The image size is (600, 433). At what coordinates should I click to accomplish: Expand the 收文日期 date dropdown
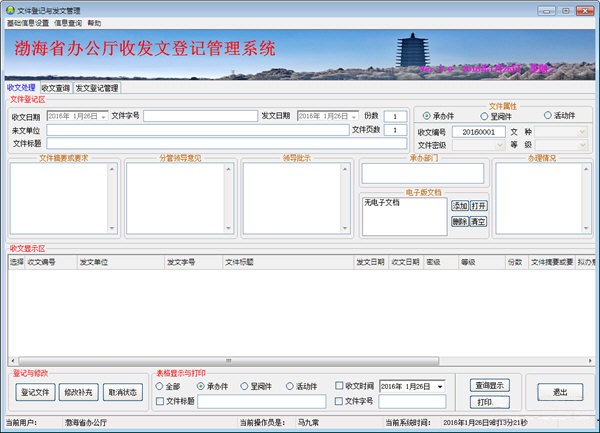(x=103, y=116)
